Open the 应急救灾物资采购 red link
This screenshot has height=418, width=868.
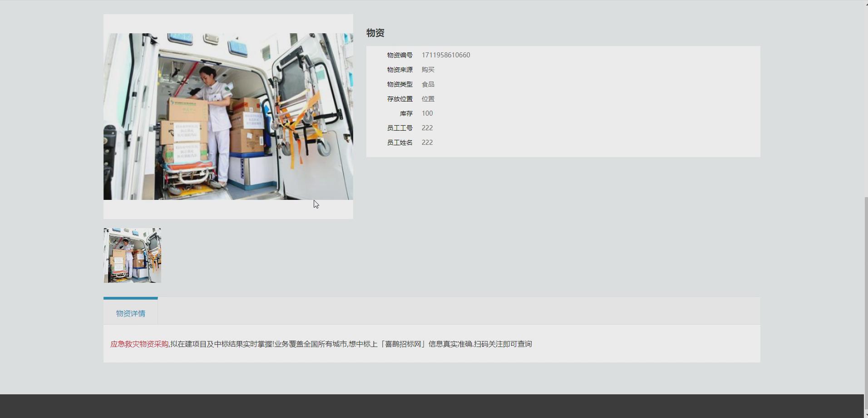pos(139,344)
